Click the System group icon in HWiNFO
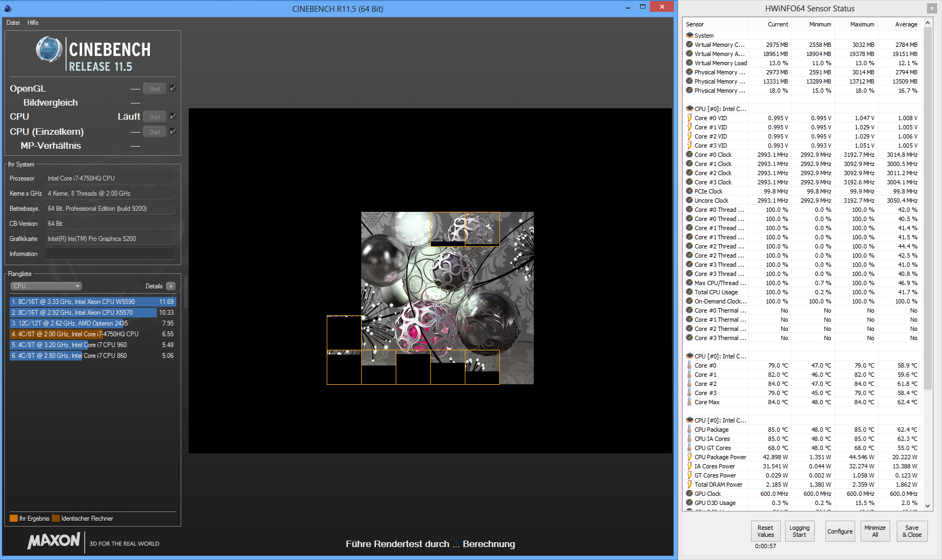 click(x=689, y=36)
